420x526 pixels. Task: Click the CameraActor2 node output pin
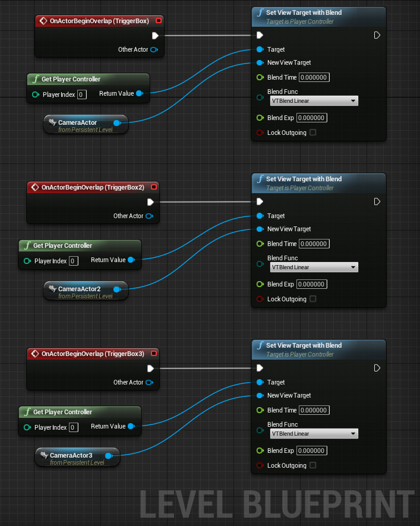coord(116,289)
